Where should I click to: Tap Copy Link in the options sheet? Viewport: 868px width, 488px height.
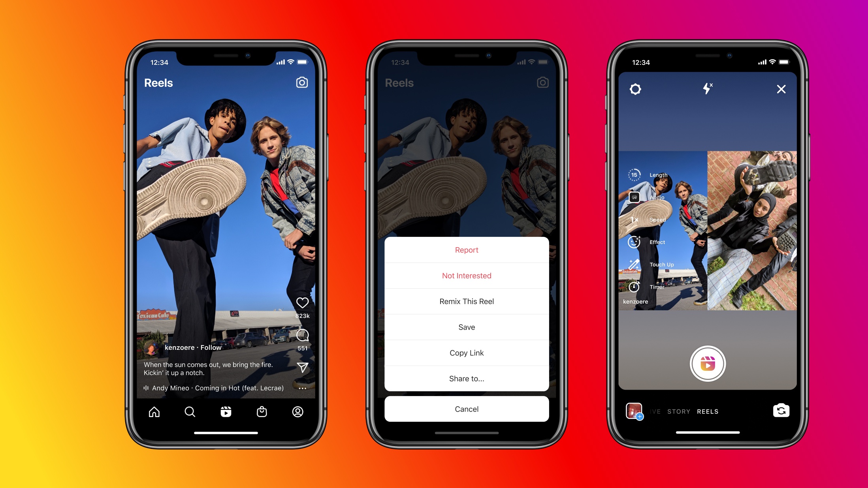[x=467, y=353]
